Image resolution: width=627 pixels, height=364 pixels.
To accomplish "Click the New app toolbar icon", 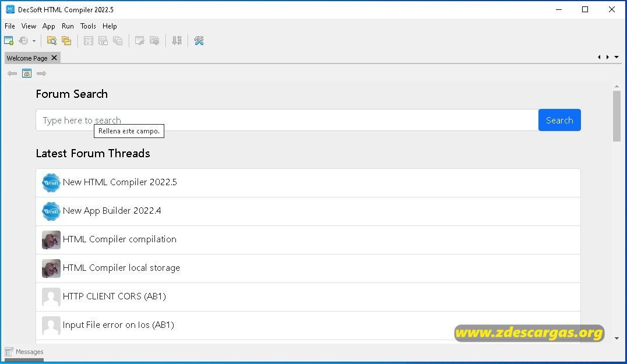I will (x=9, y=40).
